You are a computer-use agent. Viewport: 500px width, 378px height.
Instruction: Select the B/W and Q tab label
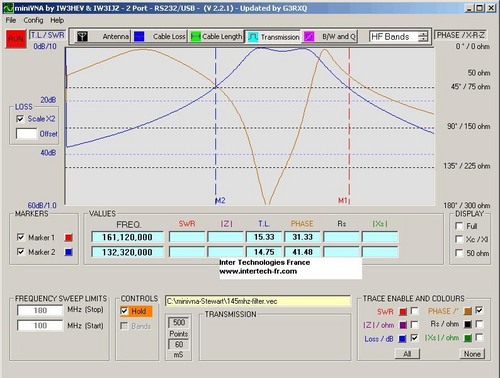click(x=339, y=36)
